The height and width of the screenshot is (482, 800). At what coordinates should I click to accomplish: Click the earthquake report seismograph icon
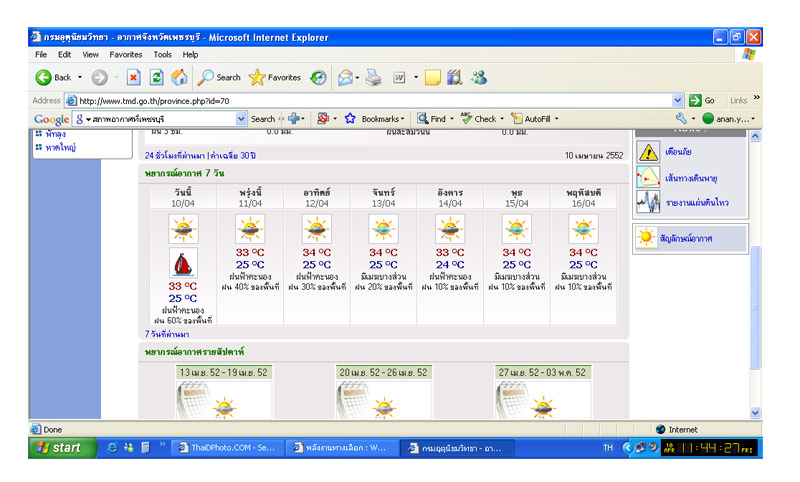pyautogui.click(x=648, y=203)
